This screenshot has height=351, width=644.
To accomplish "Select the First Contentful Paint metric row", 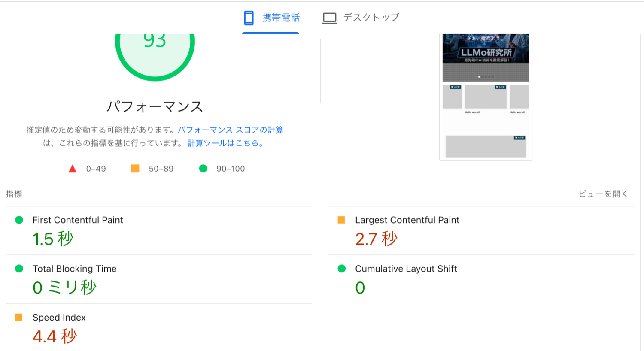I will [78, 220].
